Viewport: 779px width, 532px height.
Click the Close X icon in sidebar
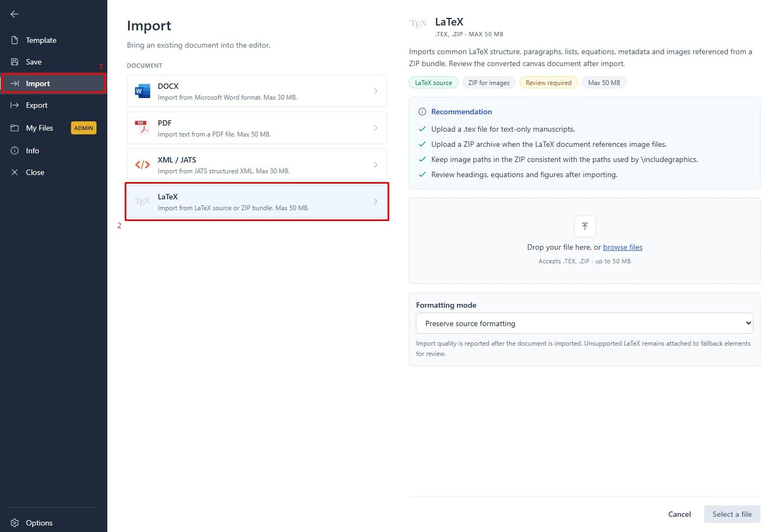(15, 172)
